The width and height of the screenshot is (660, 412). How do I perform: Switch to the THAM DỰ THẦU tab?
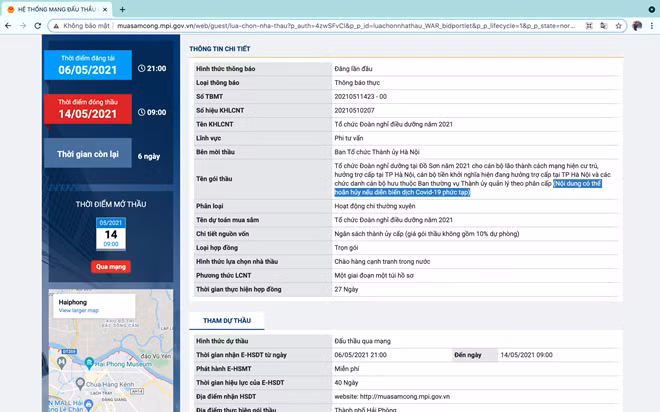click(227, 321)
